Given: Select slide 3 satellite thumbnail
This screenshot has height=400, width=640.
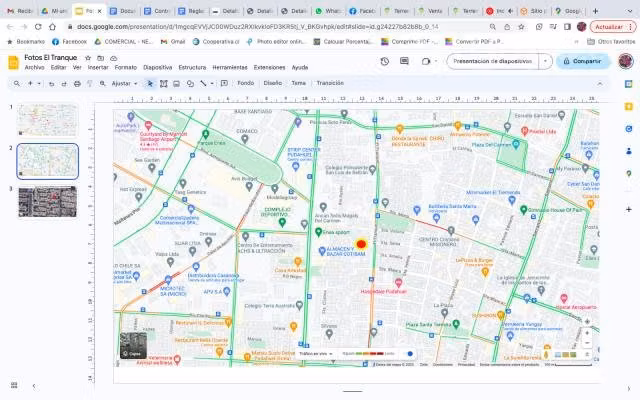Looking at the screenshot, I should (x=47, y=202).
